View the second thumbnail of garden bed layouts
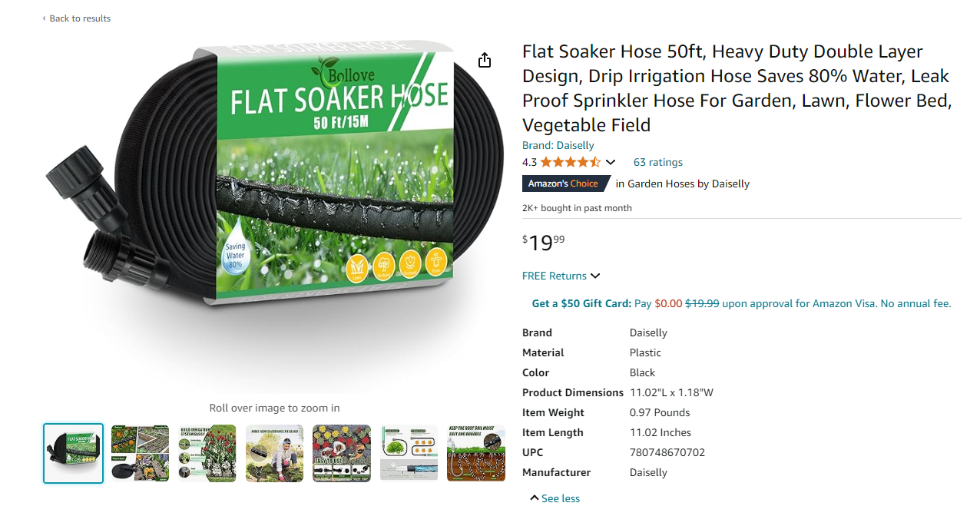The width and height of the screenshot is (980, 516). [x=140, y=453]
